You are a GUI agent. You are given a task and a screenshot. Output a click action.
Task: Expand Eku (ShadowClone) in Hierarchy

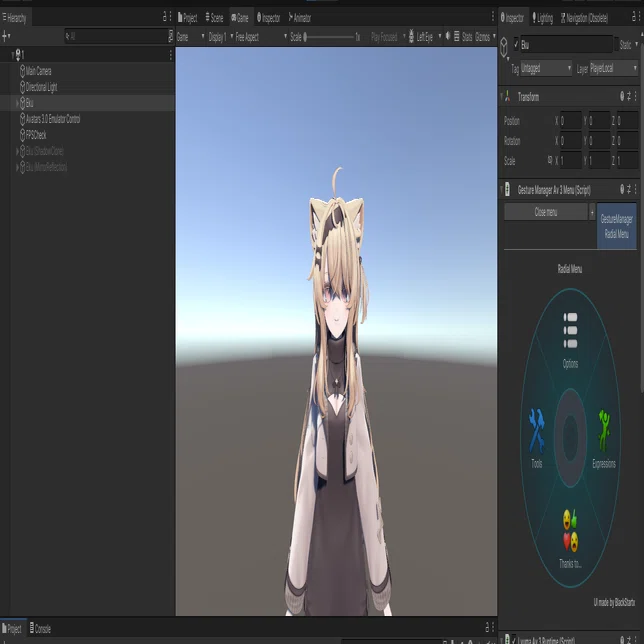pos(17,151)
